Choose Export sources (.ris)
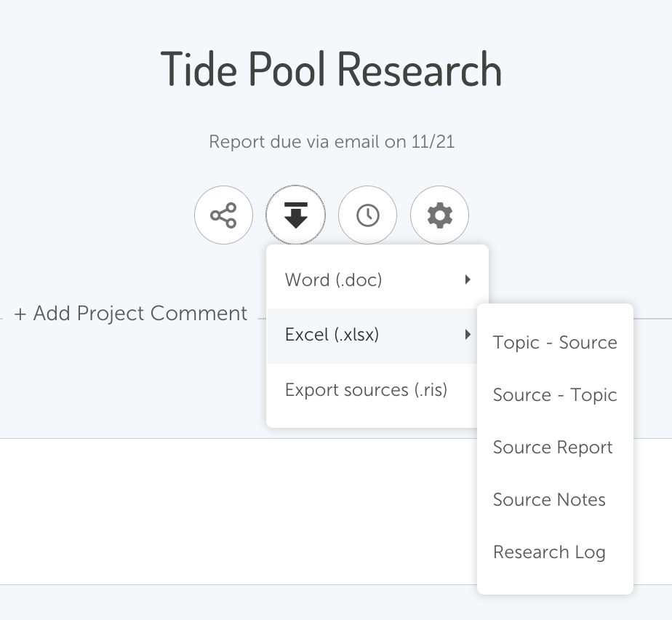 (x=366, y=390)
